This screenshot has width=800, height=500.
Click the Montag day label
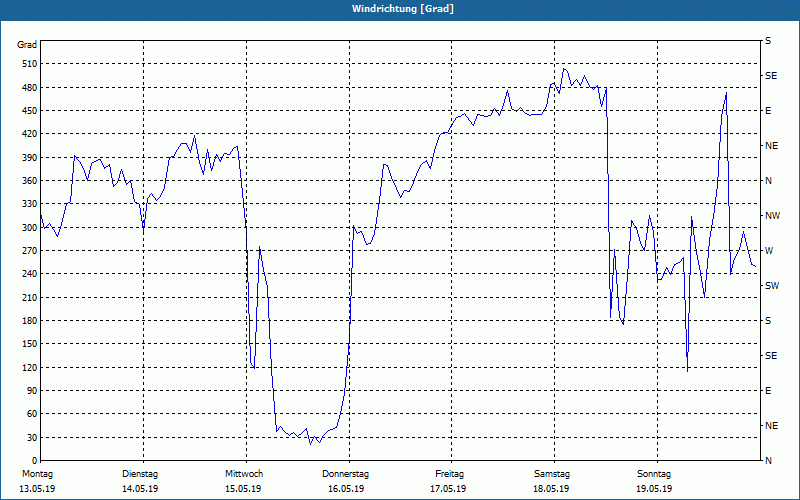pyautogui.click(x=37, y=474)
